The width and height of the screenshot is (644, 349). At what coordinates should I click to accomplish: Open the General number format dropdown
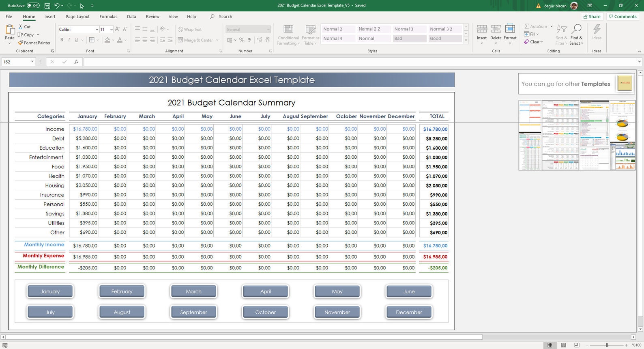268,30
